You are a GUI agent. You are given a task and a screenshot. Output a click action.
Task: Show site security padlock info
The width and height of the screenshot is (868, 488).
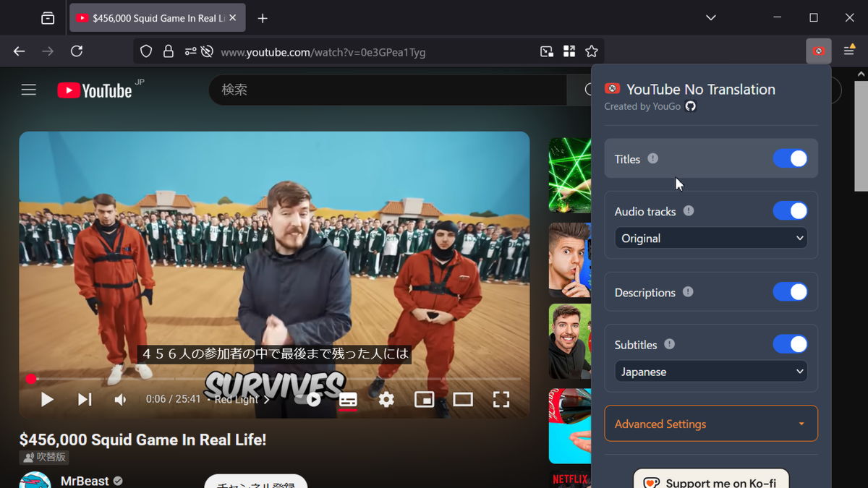click(169, 51)
